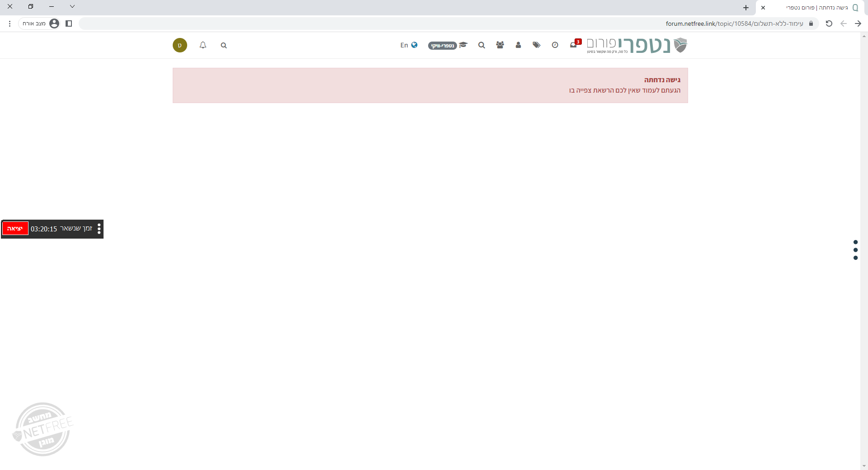Click the three dots on right page edge
The image size is (868, 470).
pyautogui.click(x=855, y=250)
